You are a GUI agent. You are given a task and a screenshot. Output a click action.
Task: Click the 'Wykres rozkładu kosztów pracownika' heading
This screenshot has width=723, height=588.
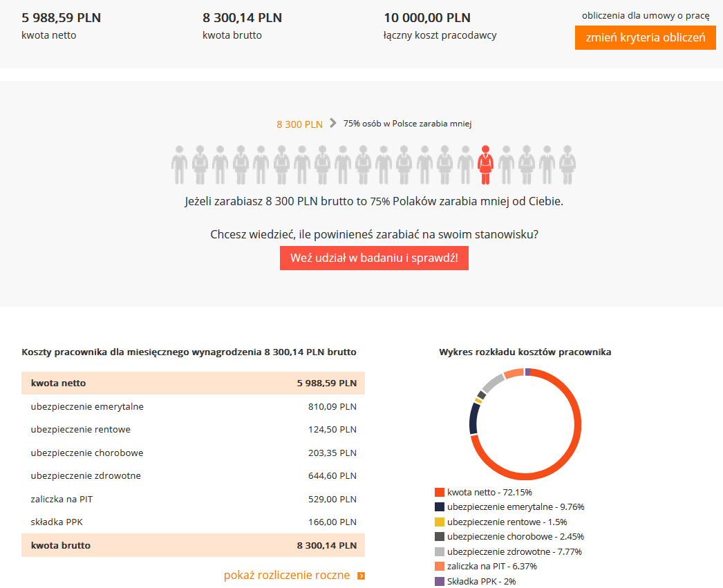tap(525, 352)
